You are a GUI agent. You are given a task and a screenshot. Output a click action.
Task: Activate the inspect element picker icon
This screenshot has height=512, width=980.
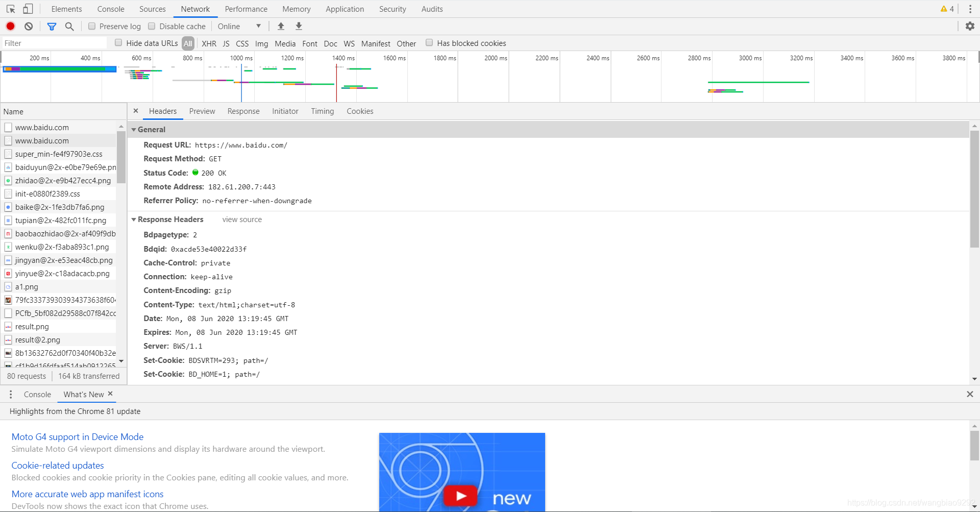click(x=11, y=9)
